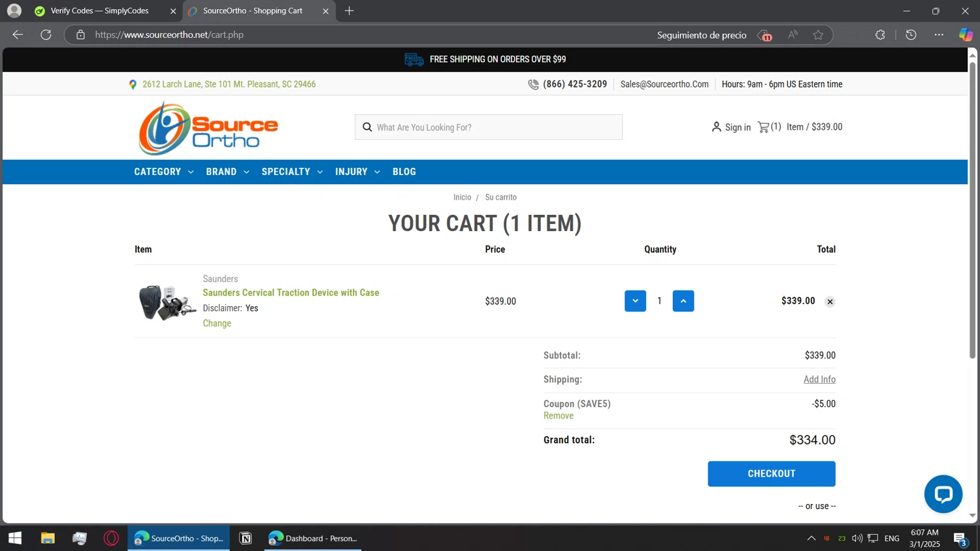Expand the CATEGORY menu
This screenshot has height=551, width=980.
click(x=164, y=172)
